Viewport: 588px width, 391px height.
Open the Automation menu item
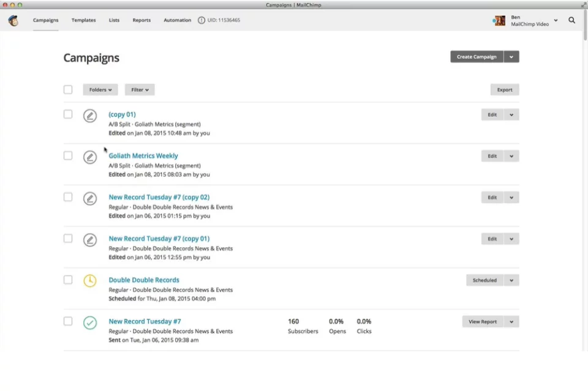click(177, 20)
